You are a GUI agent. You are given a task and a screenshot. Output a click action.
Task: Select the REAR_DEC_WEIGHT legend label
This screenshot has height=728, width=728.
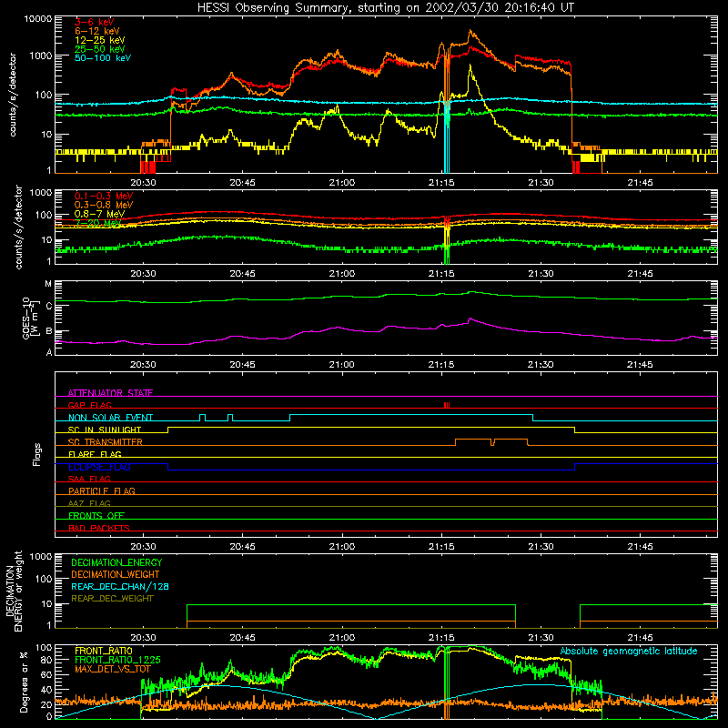(x=112, y=599)
